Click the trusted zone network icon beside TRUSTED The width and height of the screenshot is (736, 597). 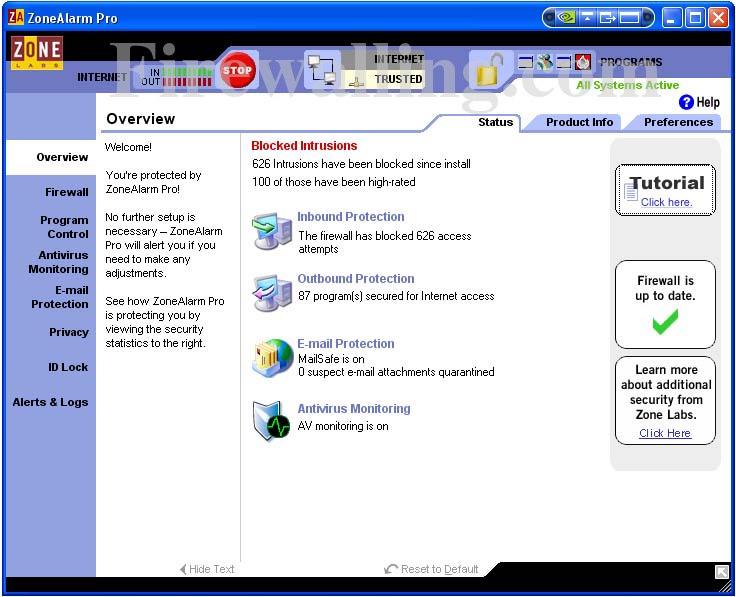coord(357,81)
